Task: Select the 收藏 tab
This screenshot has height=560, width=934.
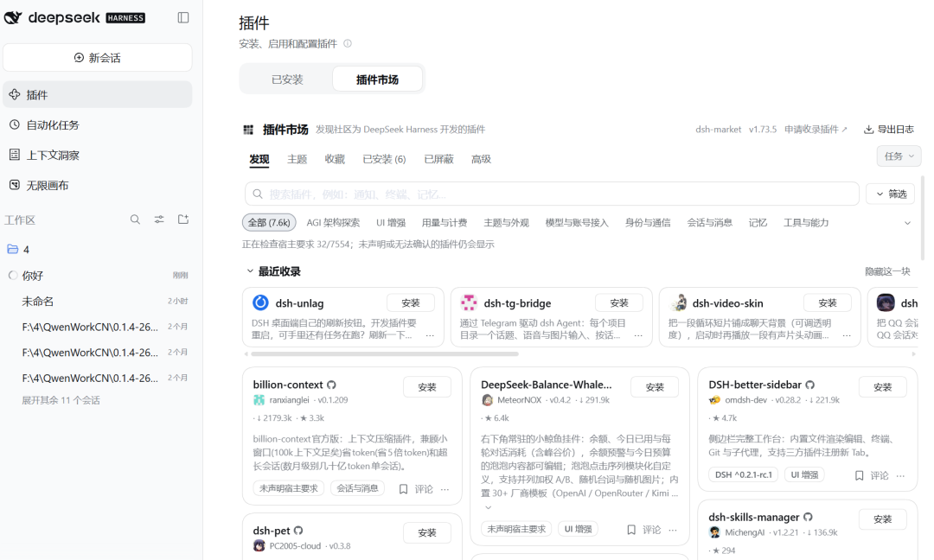Action: [x=335, y=160]
